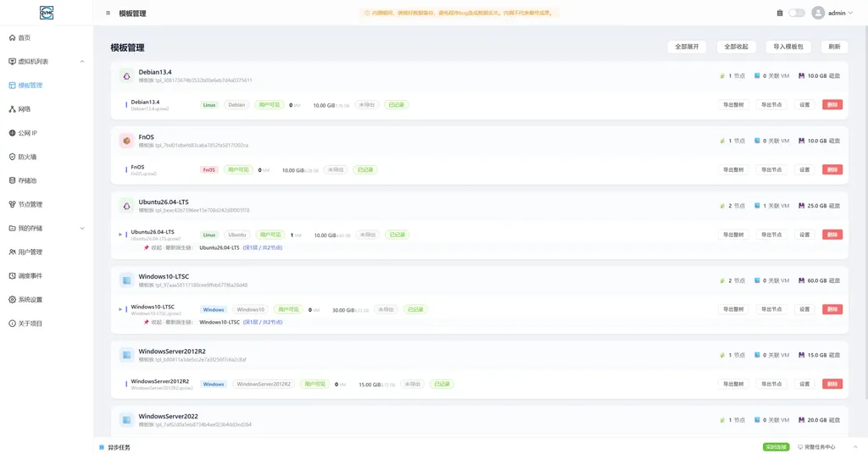Collapse the 虚拟机列表 sidebar group
Image resolution: width=868 pixels, height=454 pixels.
click(82, 61)
